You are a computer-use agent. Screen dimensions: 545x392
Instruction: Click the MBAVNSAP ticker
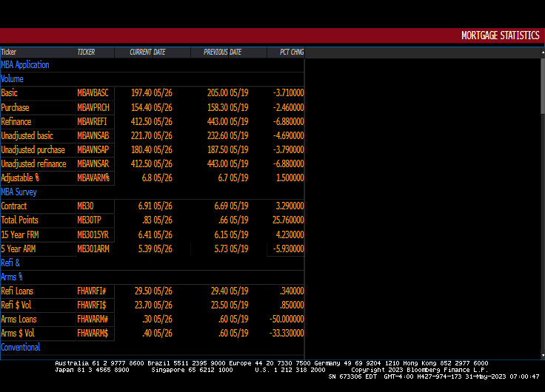pos(93,150)
